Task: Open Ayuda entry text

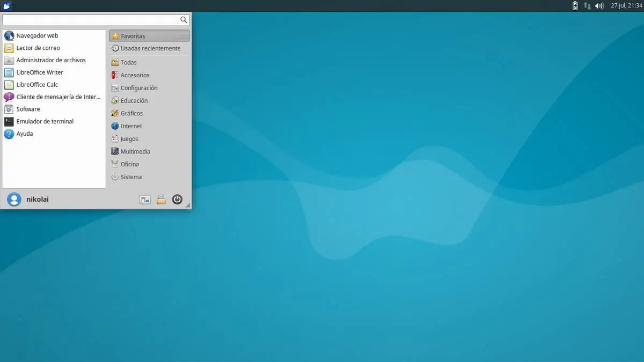Action: (25, 134)
